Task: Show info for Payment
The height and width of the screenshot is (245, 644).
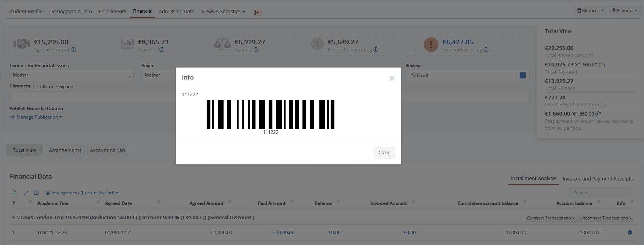Action: (x=162, y=50)
